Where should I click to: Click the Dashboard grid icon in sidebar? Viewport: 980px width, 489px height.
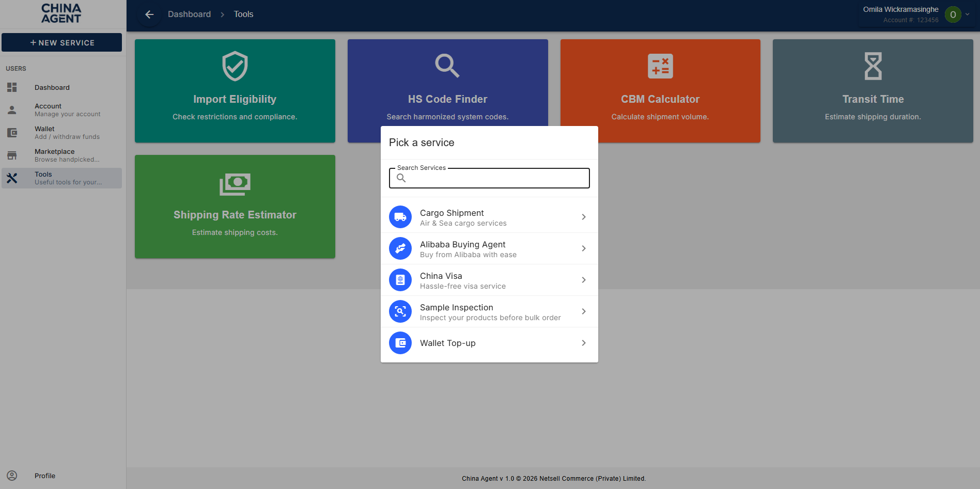12,87
